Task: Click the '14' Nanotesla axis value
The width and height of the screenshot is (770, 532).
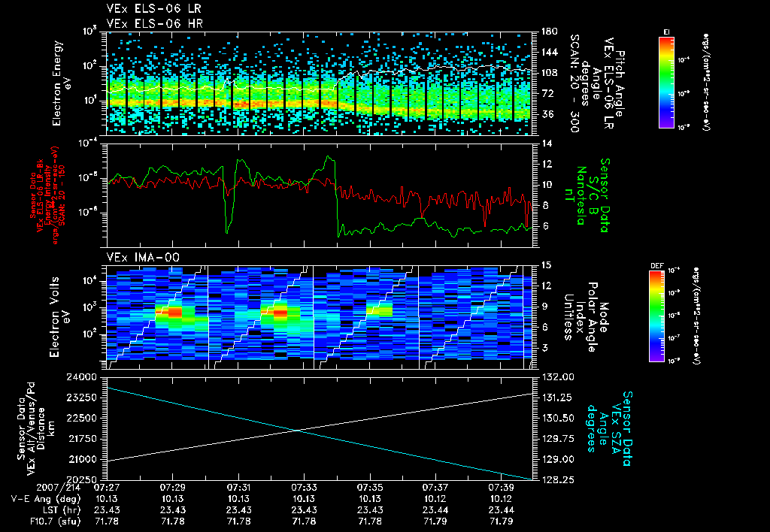Action: pos(547,144)
